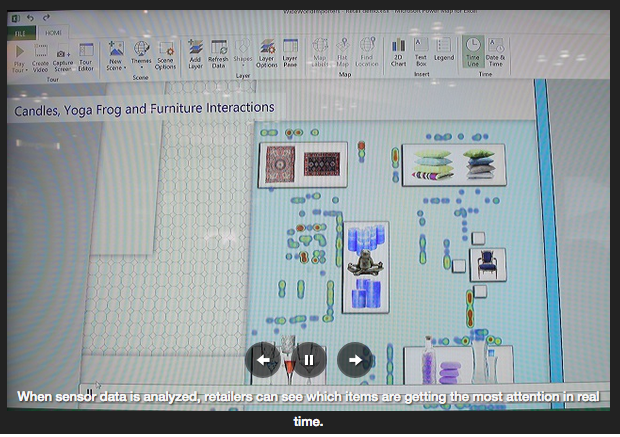Click the pillows display tile on map
Image resolution: width=620 pixels, height=437 pixels.
coord(454,165)
